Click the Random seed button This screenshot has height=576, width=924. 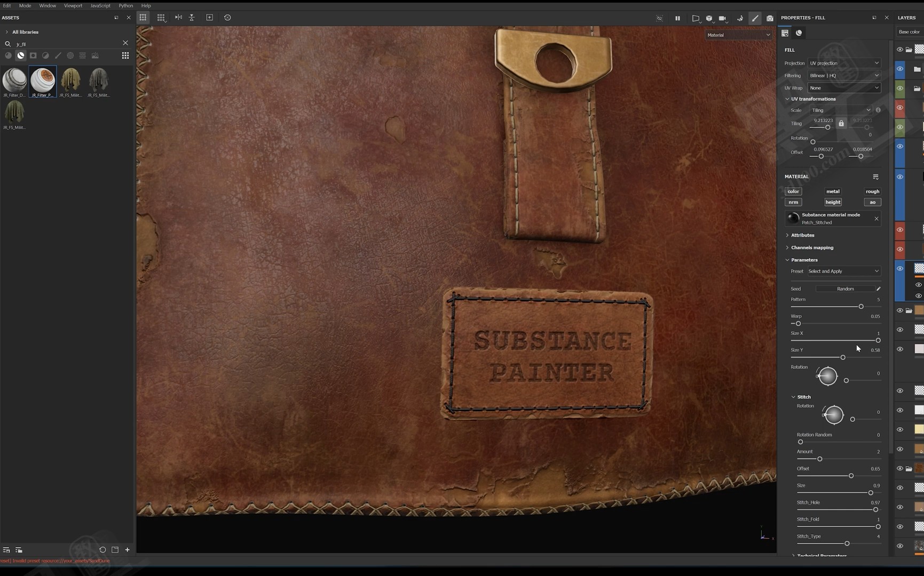[845, 289]
